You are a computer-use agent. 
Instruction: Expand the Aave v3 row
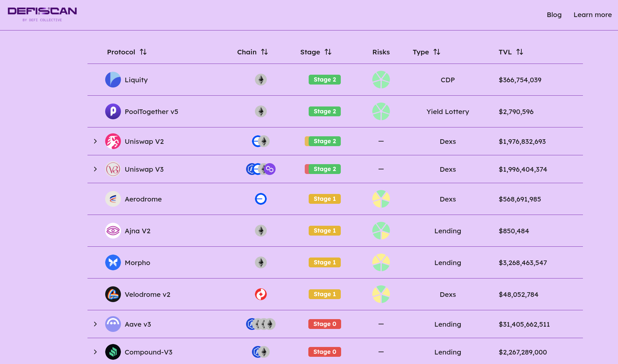[95, 324]
